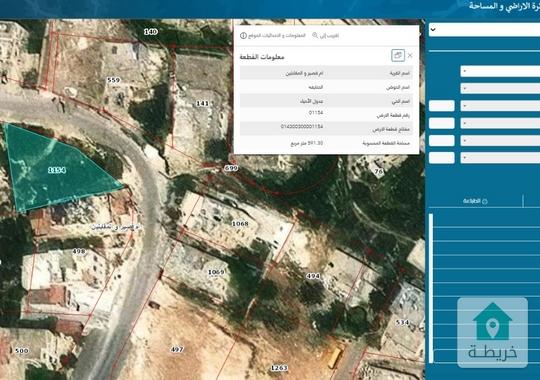Expand the topmost wide dropdown with black chevron
The image size is (540, 380).
coord(484,30)
